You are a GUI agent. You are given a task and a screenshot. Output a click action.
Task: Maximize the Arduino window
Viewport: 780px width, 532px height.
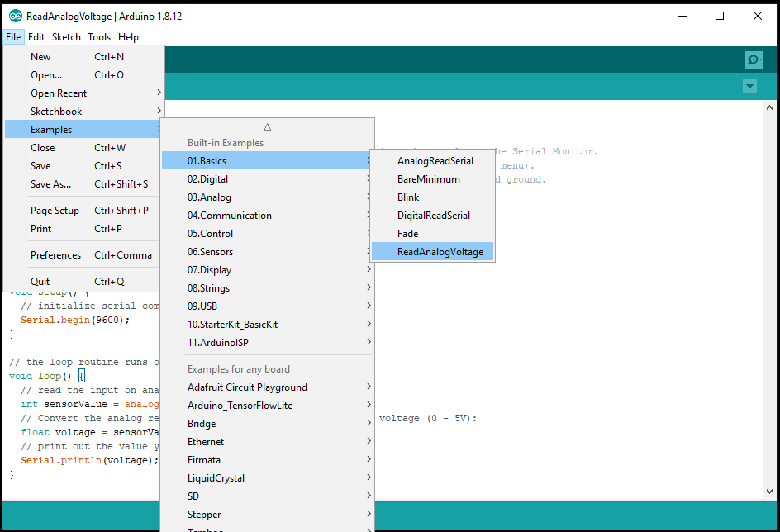coord(720,16)
